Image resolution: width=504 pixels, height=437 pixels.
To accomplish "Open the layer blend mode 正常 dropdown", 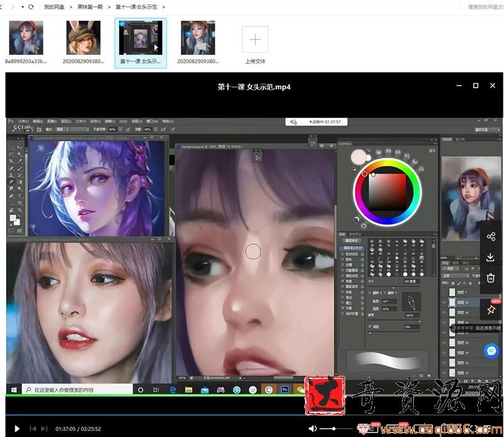I will [x=456, y=276].
